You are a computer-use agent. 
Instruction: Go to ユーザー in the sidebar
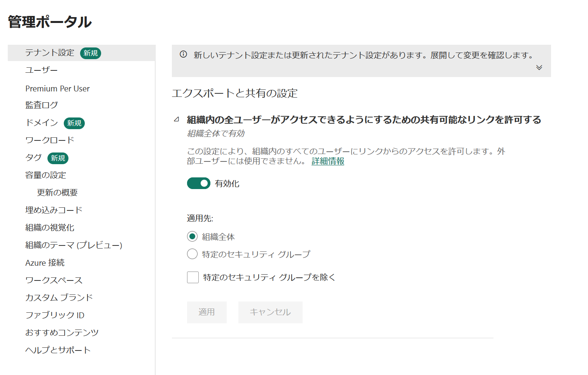click(x=41, y=70)
